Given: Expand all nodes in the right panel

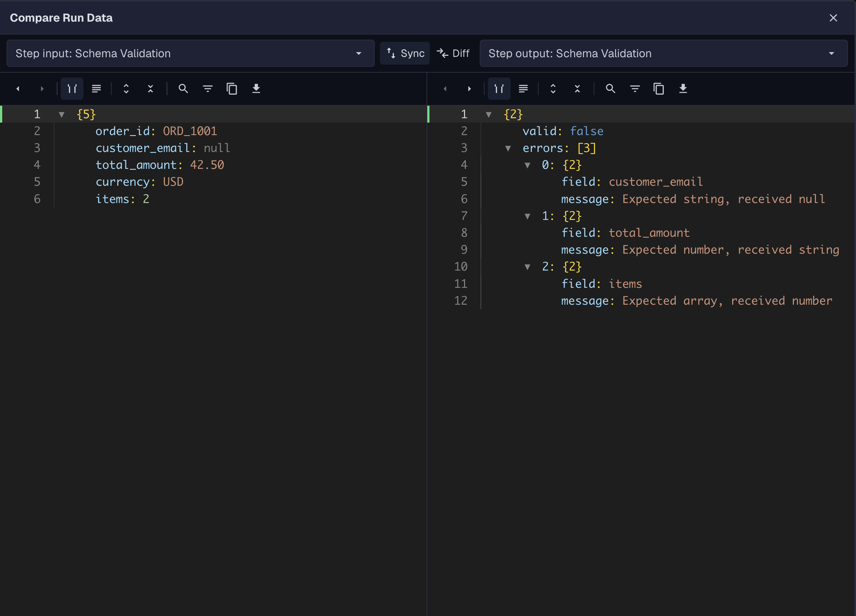Looking at the screenshot, I should 553,88.
